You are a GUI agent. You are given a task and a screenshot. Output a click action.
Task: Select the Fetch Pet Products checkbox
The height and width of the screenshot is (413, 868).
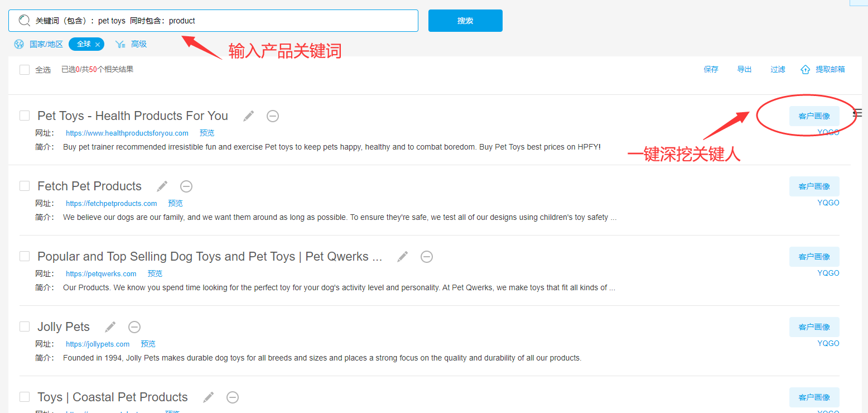click(x=25, y=186)
